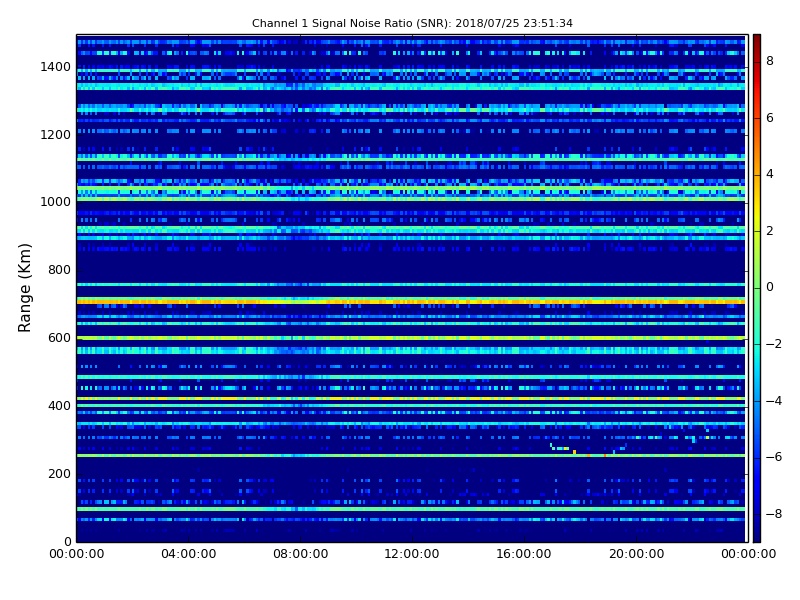The width and height of the screenshot is (800, 600).
Task: Click the 08:00:00 time axis label
Action: tap(301, 554)
